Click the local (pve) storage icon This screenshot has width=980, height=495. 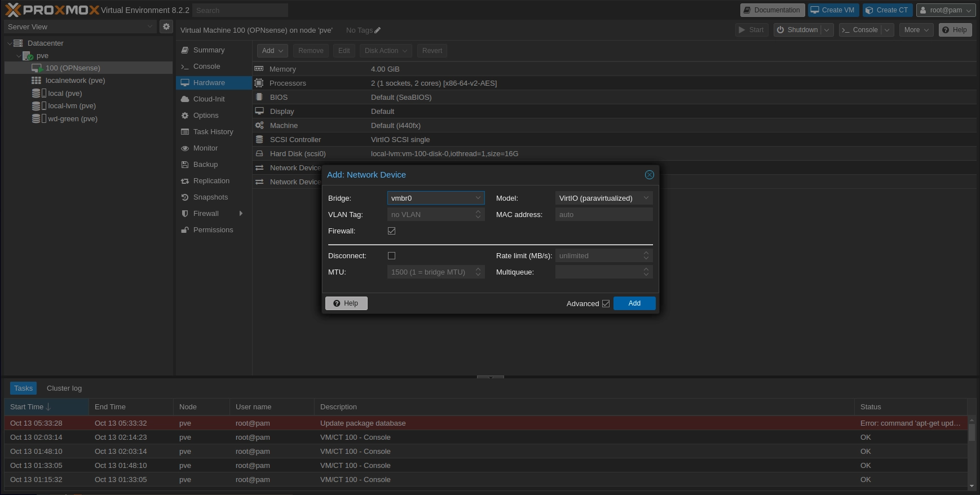(x=39, y=93)
